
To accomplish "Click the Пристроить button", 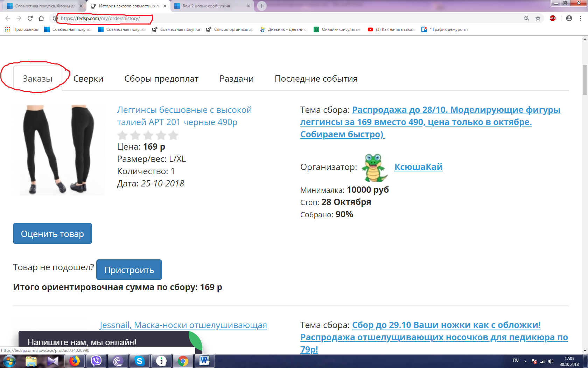I will pos(129,270).
